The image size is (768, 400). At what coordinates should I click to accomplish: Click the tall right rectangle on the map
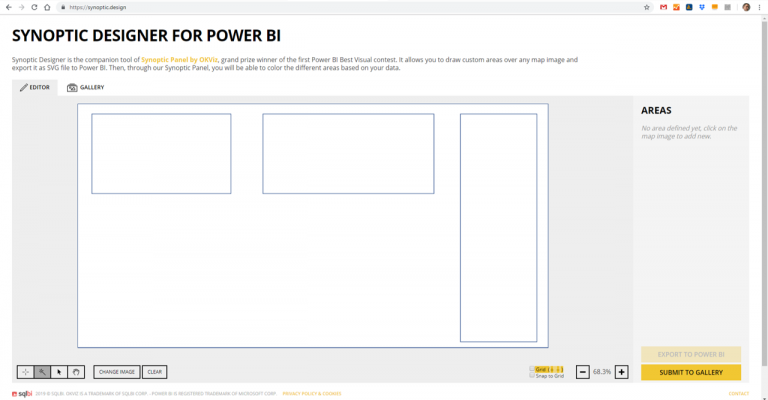499,228
